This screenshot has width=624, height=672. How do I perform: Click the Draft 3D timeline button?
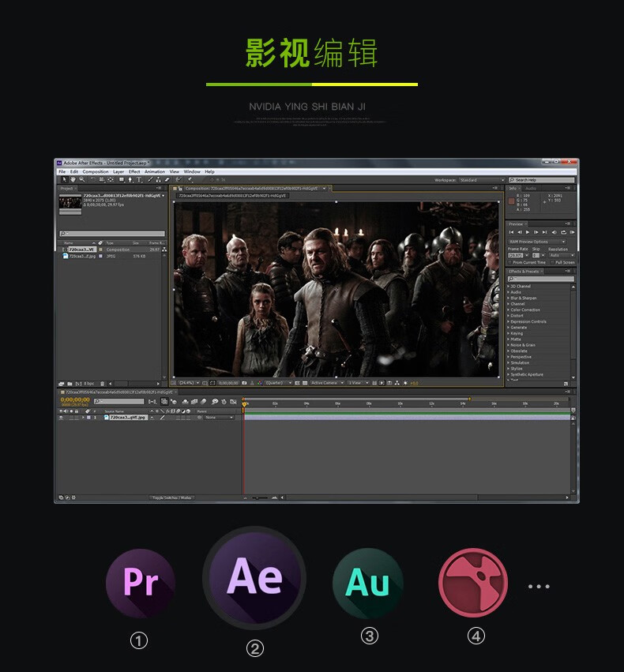174,402
